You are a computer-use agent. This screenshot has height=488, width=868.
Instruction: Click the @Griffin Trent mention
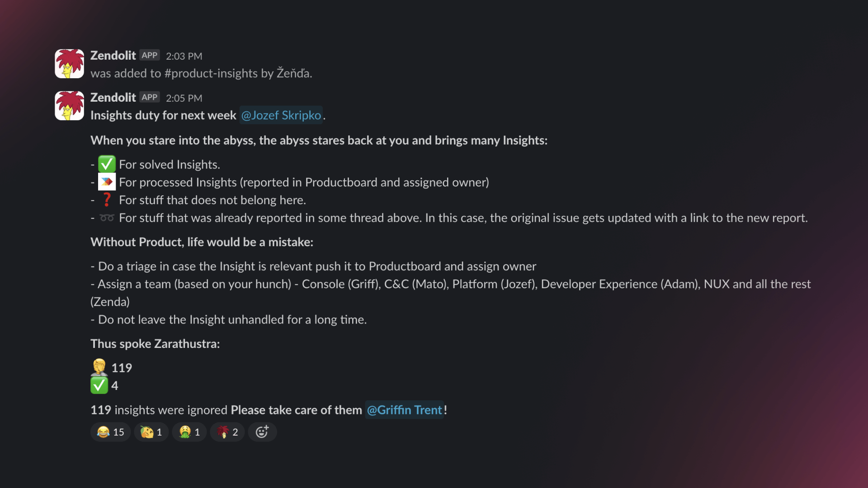[404, 410]
